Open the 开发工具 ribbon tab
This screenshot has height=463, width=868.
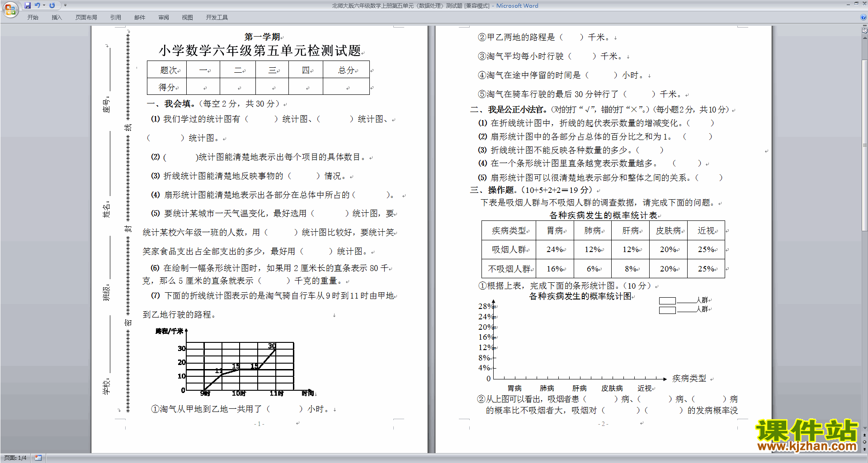[x=217, y=17]
